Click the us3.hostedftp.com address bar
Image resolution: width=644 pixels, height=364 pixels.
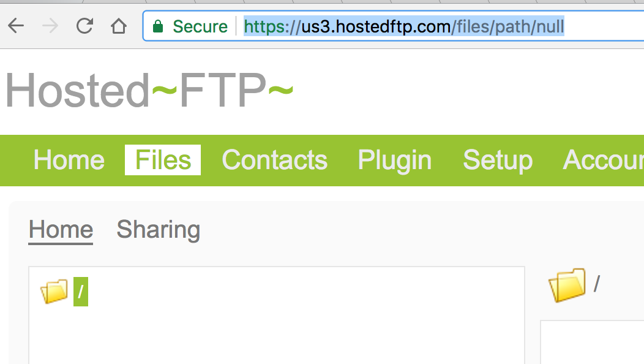[x=404, y=27]
